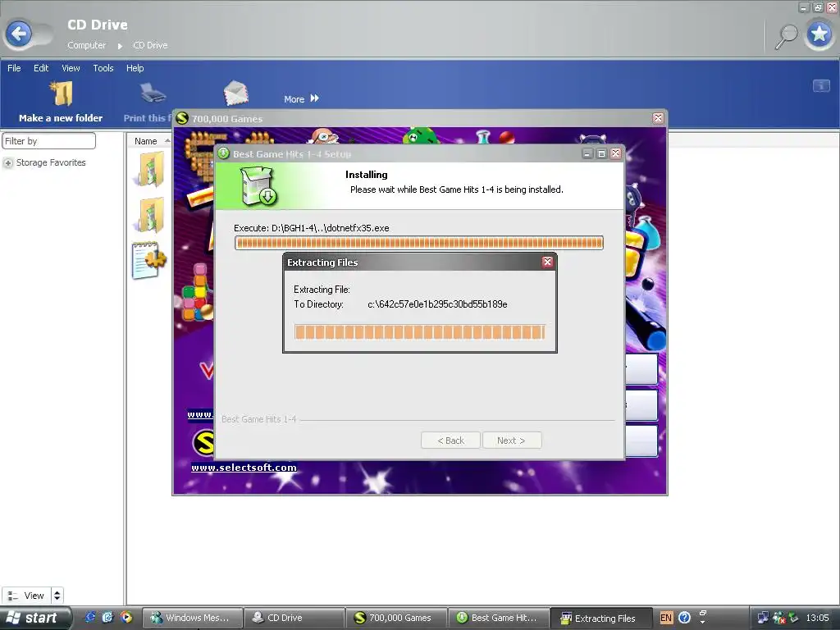The width and height of the screenshot is (840, 630).
Task: Click the disabled Back button in setup
Action: pyautogui.click(x=450, y=441)
